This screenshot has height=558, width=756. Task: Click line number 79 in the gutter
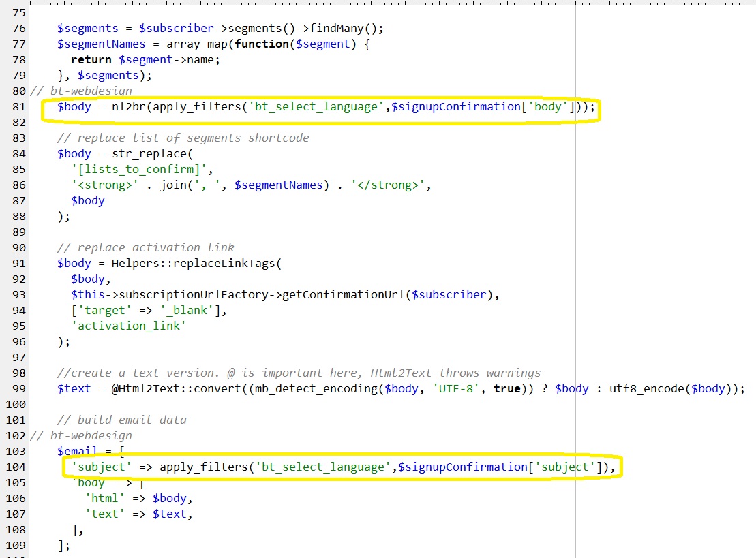(x=19, y=75)
